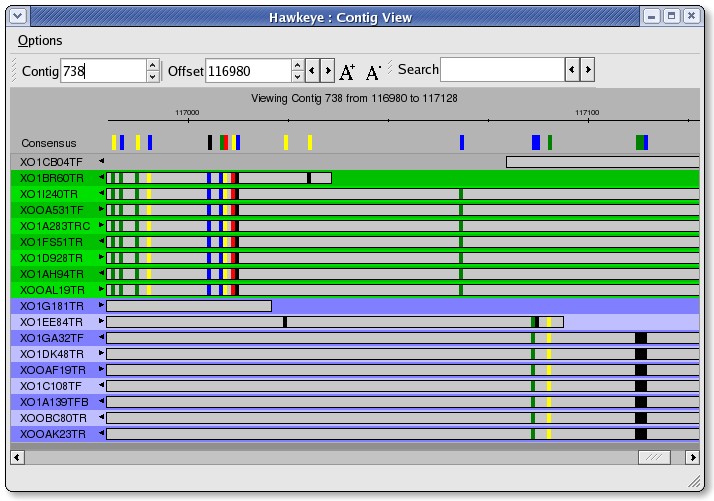Screen dimensions: 714x501
Task: Click the offset right arrow button
Action: tap(327, 71)
